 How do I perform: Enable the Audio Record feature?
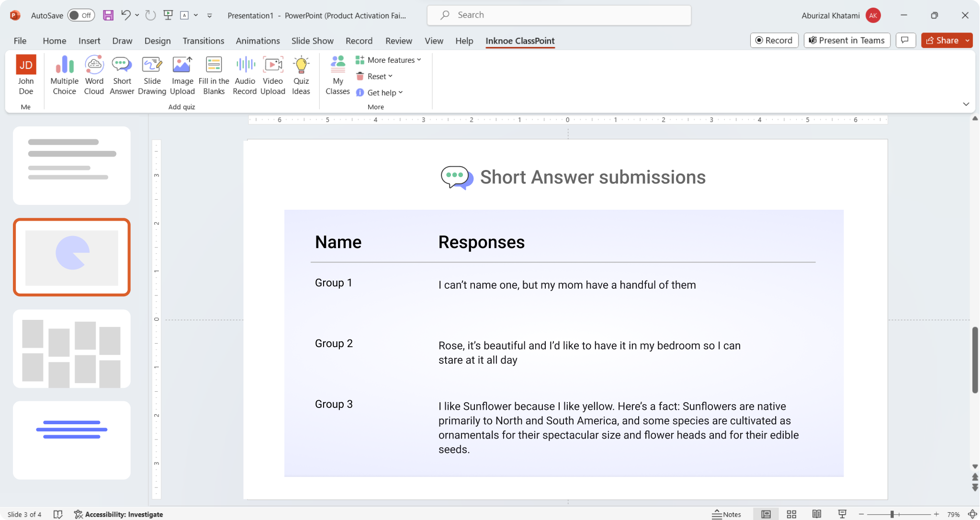[244, 74]
